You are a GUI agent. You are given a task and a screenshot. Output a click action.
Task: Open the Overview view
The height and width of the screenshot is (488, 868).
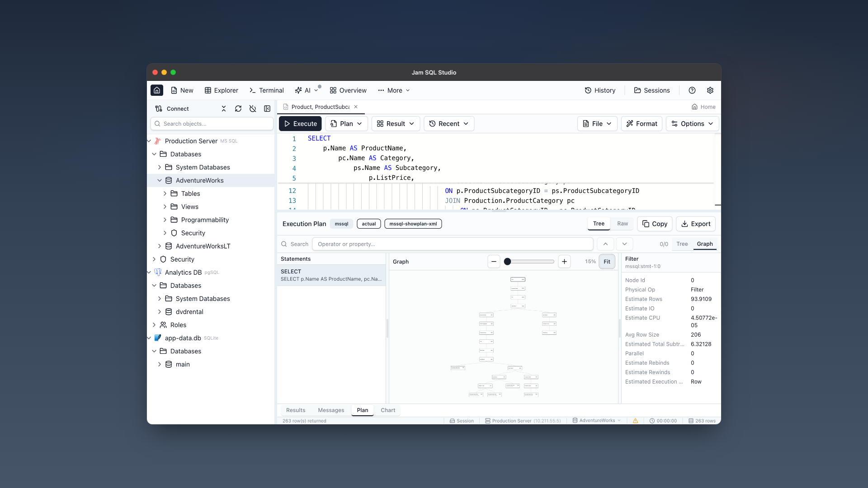[x=348, y=90]
